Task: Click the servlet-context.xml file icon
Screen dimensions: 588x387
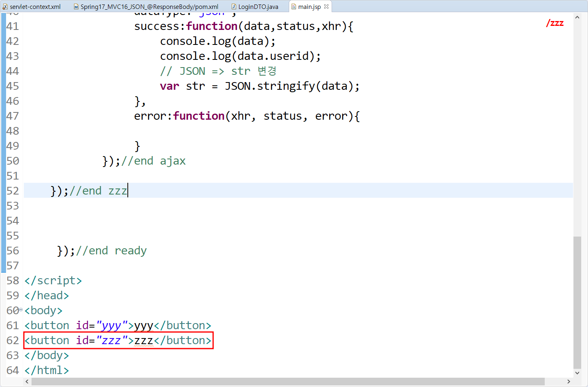Action: (x=5, y=6)
